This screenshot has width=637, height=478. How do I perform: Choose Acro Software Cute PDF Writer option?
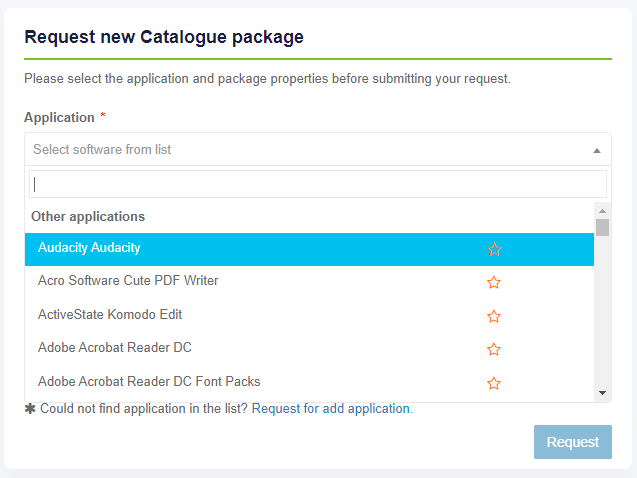(x=128, y=281)
